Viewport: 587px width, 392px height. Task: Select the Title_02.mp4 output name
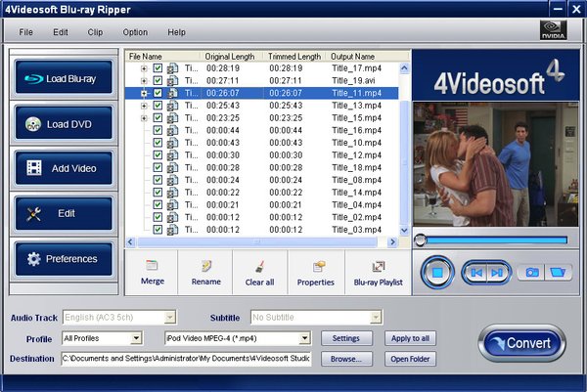pyautogui.click(x=356, y=217)
